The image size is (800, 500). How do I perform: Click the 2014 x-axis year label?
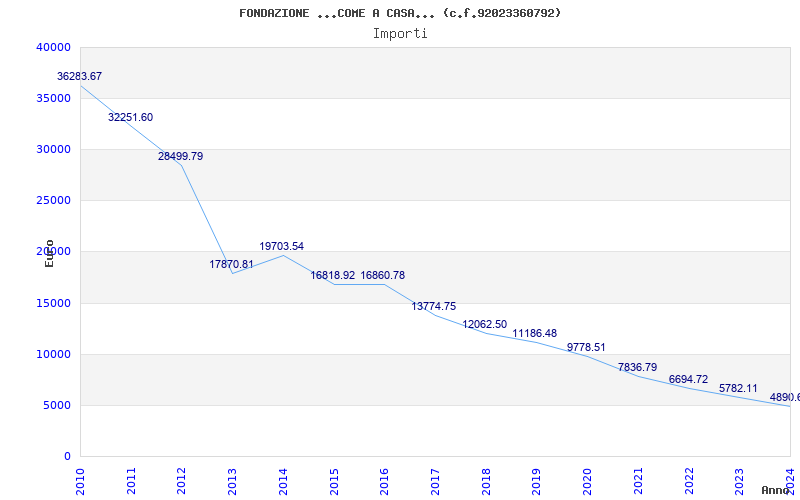tap(283, 481)
